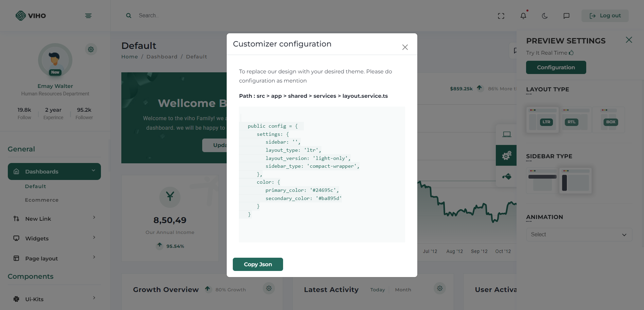The height and width of the screenshot is (310, 644).
Task: Open Ecommerce dashboard menu item
Action: pyautogui.click(x=42, y=200)
